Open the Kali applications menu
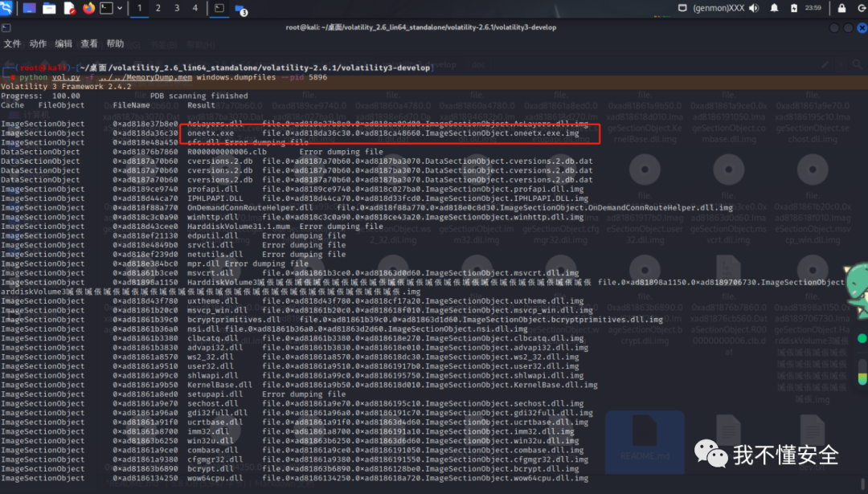This screenshot has height=494, width=868. pyautogui.click(x=6, y=8)
